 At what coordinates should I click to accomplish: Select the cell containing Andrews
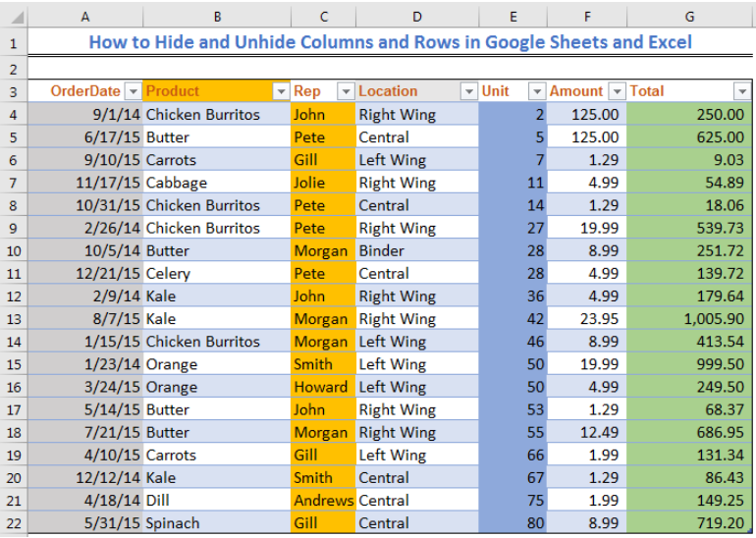[x=323, y=501]
